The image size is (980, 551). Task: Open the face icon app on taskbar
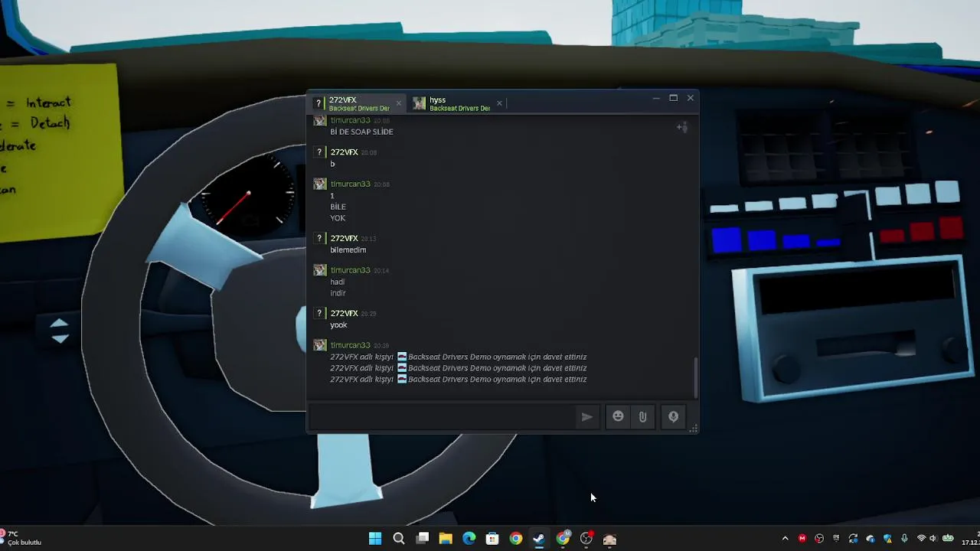(x=609, y=539)
